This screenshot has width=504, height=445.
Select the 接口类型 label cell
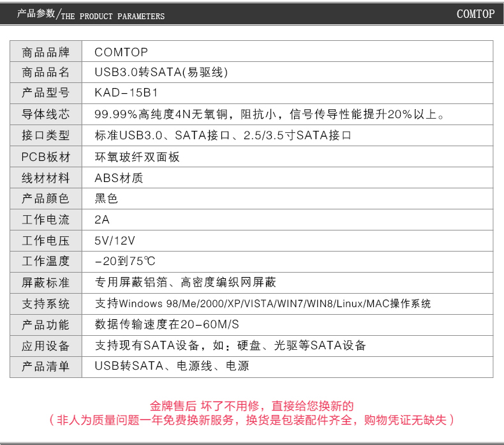point(46,135)
